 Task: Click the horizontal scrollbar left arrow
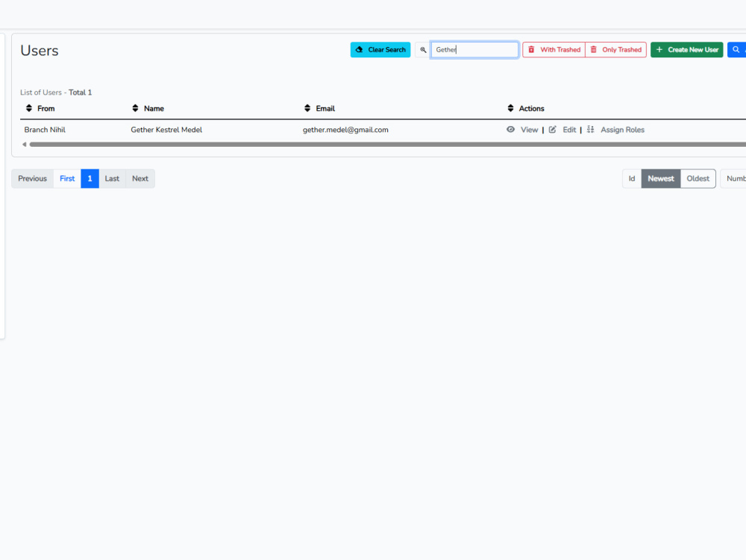25,145
